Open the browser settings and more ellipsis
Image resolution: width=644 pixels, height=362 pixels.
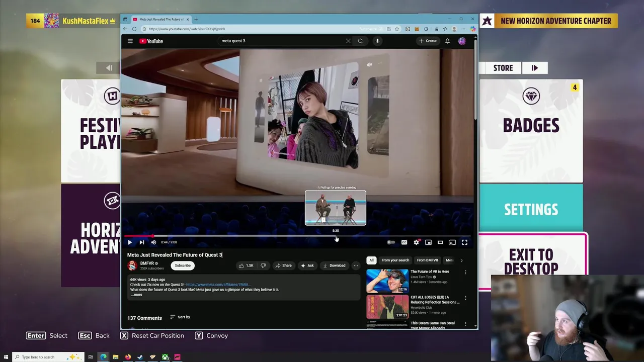[x=463, y=29]
